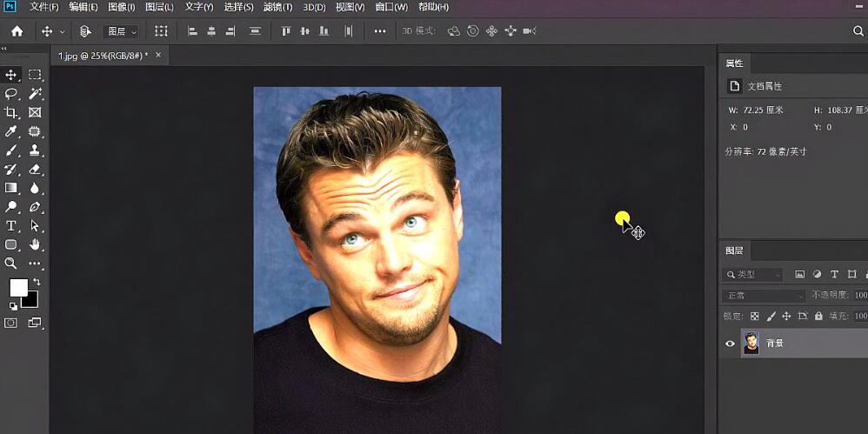This screenshot has width=868, height=434.
Task: Select the Horizontal Type tool
Action: point(11,225)
